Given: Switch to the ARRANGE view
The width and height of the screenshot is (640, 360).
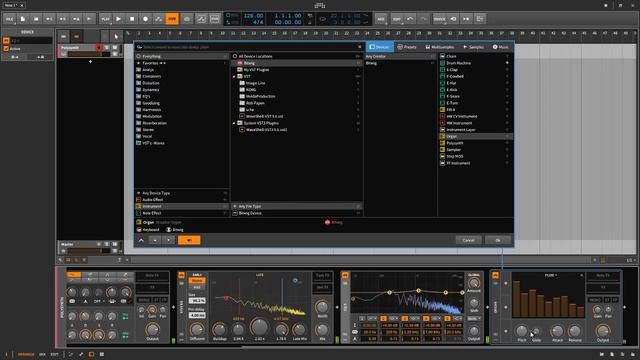Looking at the screenshot, I should 26,354.
